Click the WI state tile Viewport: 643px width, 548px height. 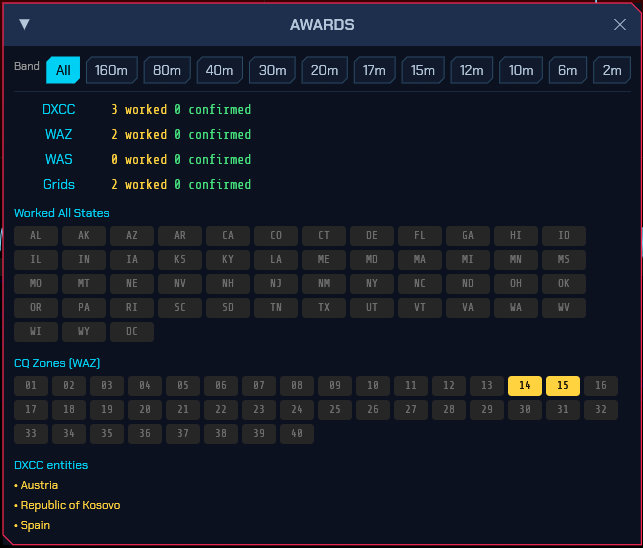coord(36,331)
